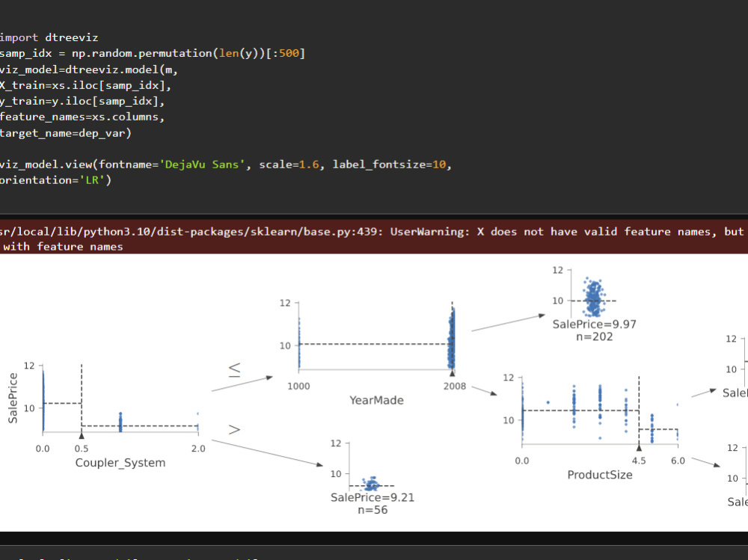Click the 'viz_model=dtreeviz.model(m,' line

click(x=89, y=70)
